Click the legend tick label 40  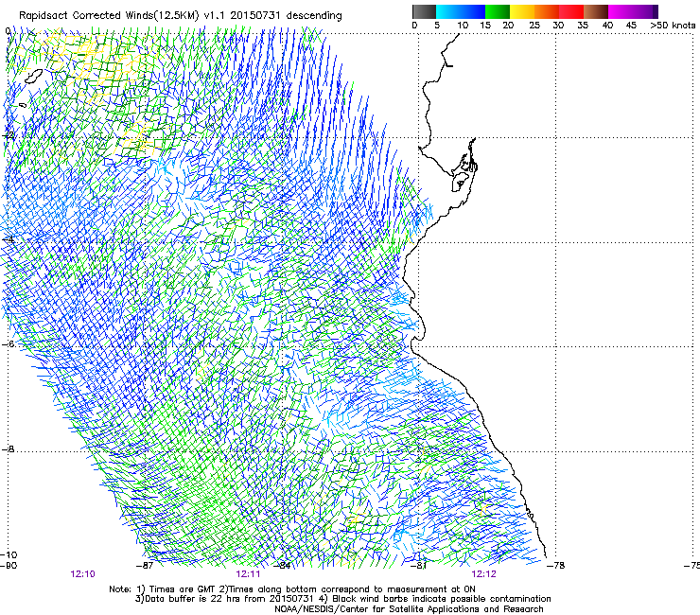607,26
